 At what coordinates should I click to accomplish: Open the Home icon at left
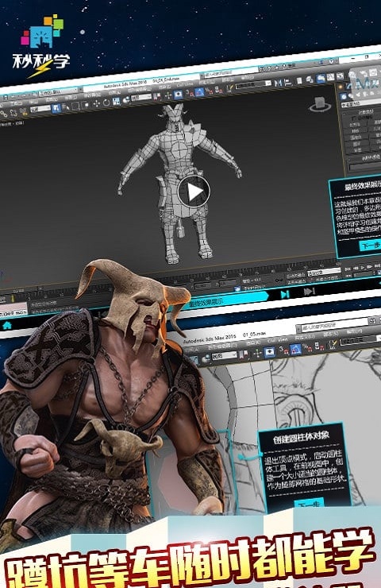[6, 326]
